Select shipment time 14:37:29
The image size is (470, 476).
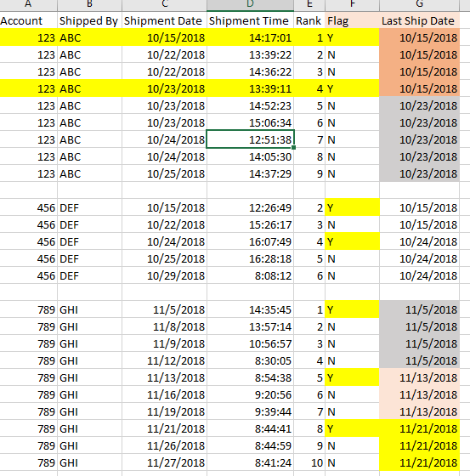(250, 173)
